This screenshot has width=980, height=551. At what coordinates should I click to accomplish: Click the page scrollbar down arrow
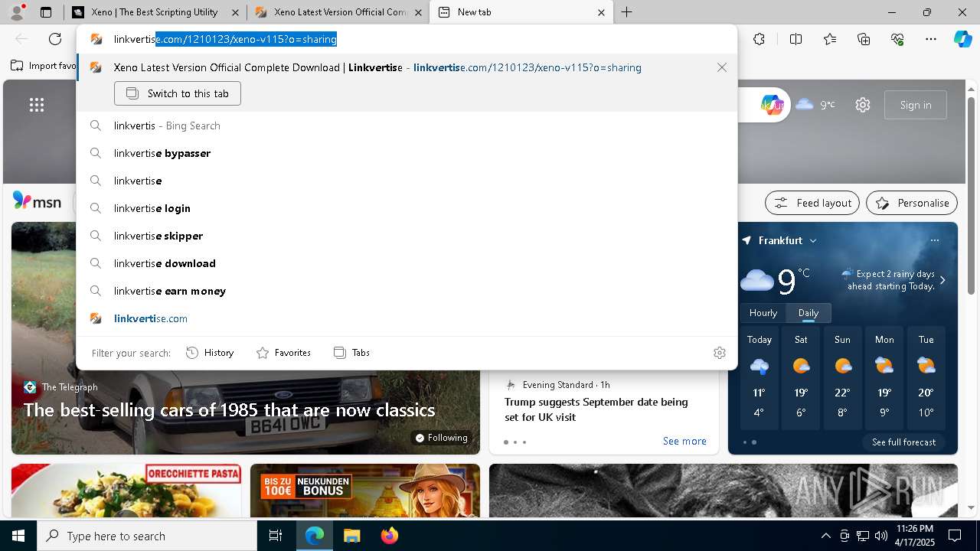pyautogui.click(x=971, y=507)
